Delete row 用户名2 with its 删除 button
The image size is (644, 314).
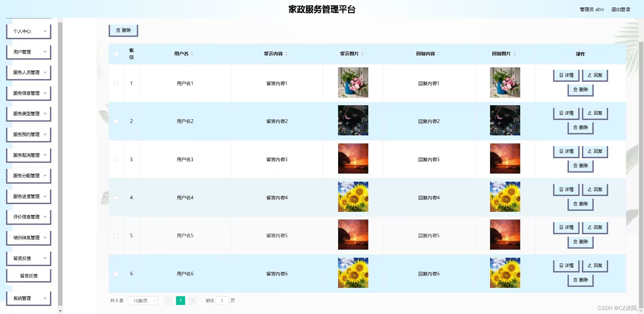coord(581,128)
